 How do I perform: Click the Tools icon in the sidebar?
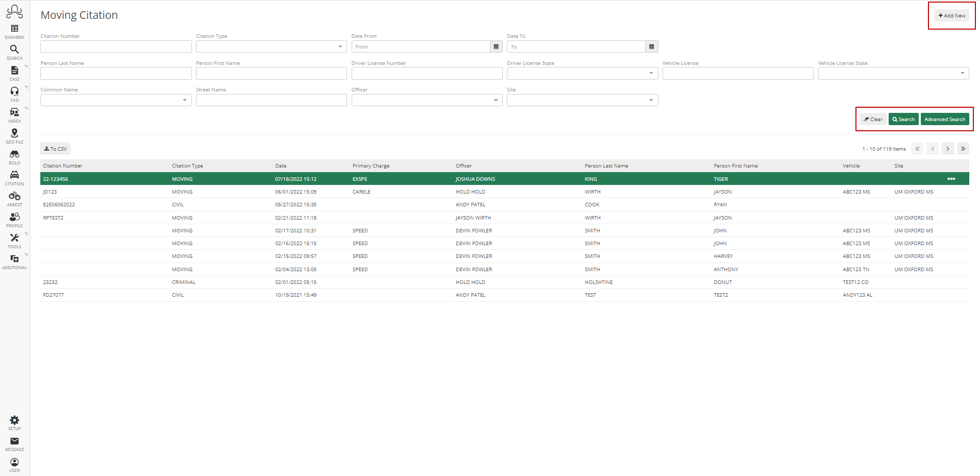(14, 238)
